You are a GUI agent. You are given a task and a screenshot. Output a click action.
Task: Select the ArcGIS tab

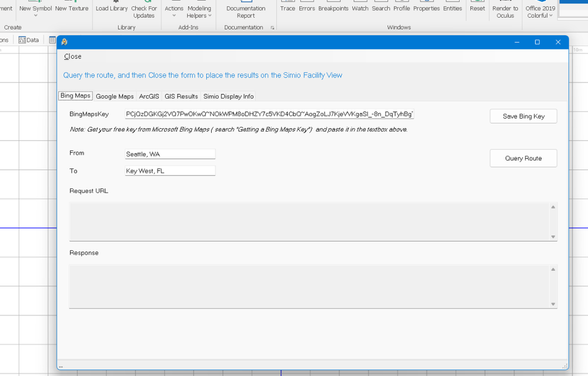[149, 96]
